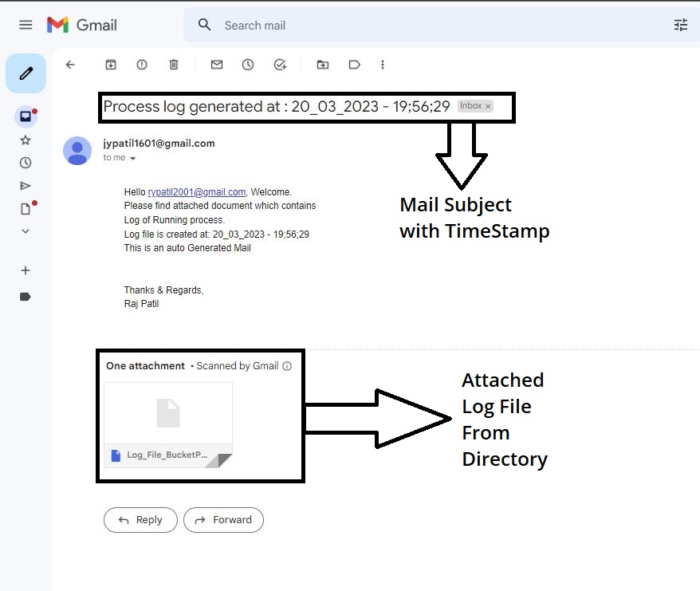Click the Reply button
This screenshot has height=591, width=700.
tap(140, 520)
